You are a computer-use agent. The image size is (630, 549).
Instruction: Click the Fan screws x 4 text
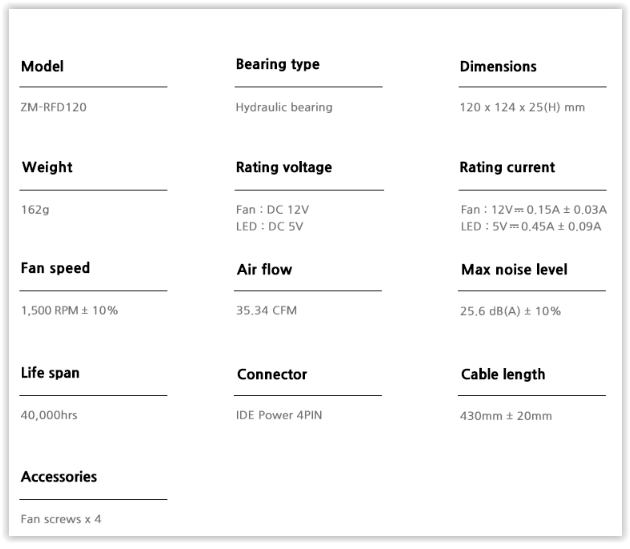coord(61,519)
